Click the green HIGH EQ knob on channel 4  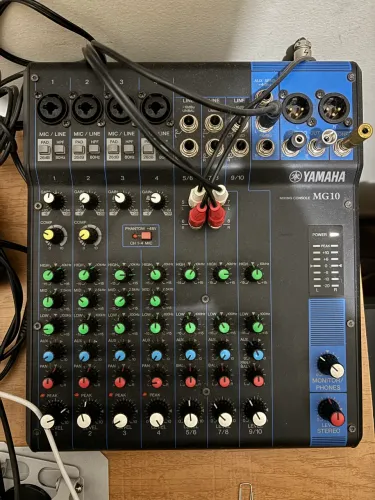click(157, 275)
